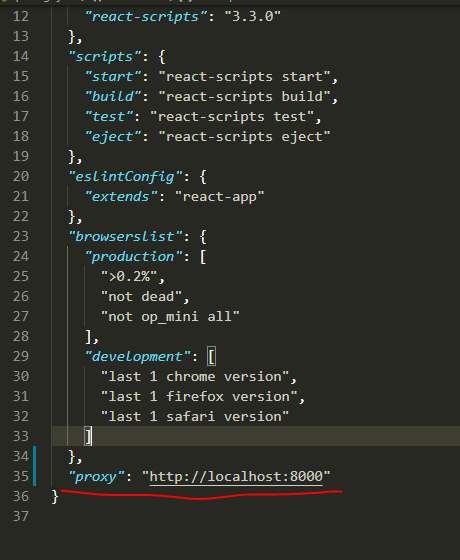Click line number 12 in the gutter
The image size is (460, 560).
tap(21, 16)
